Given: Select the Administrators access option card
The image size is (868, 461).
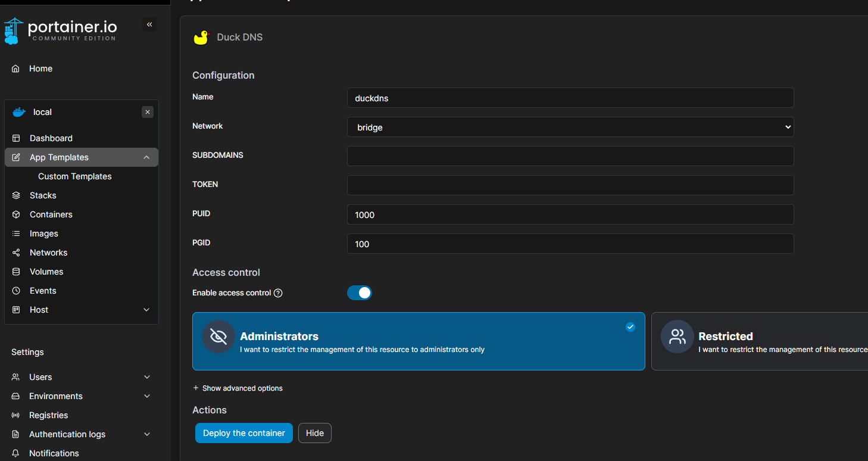Looking at the screenshot, I should 419,341.
